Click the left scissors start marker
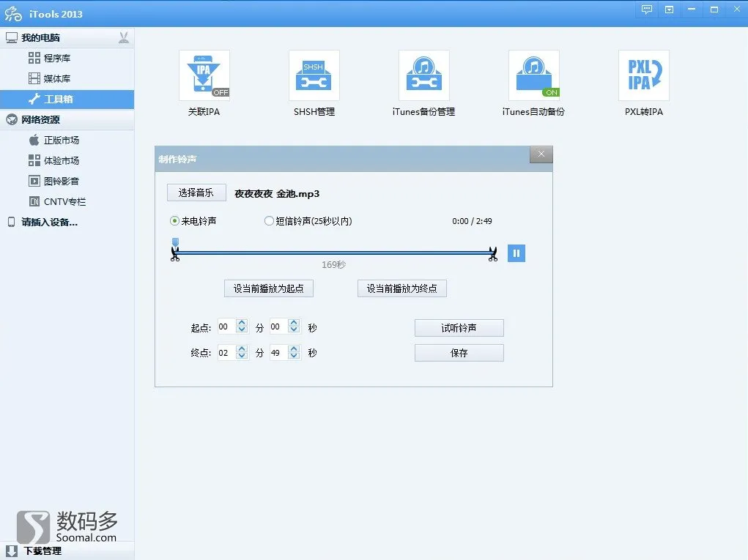748x560 pixels. 175,255
